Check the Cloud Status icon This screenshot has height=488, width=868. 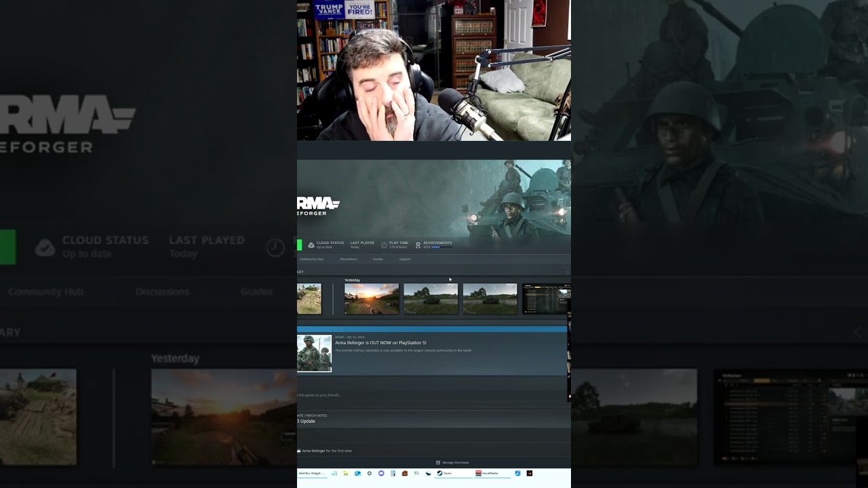[311, 245]
